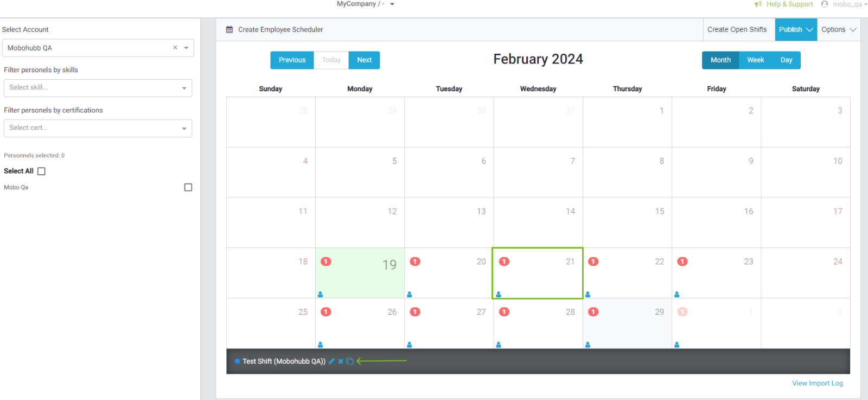
Task: Click the edit pencil icon for Test Shift
Action: pos(331,361)
